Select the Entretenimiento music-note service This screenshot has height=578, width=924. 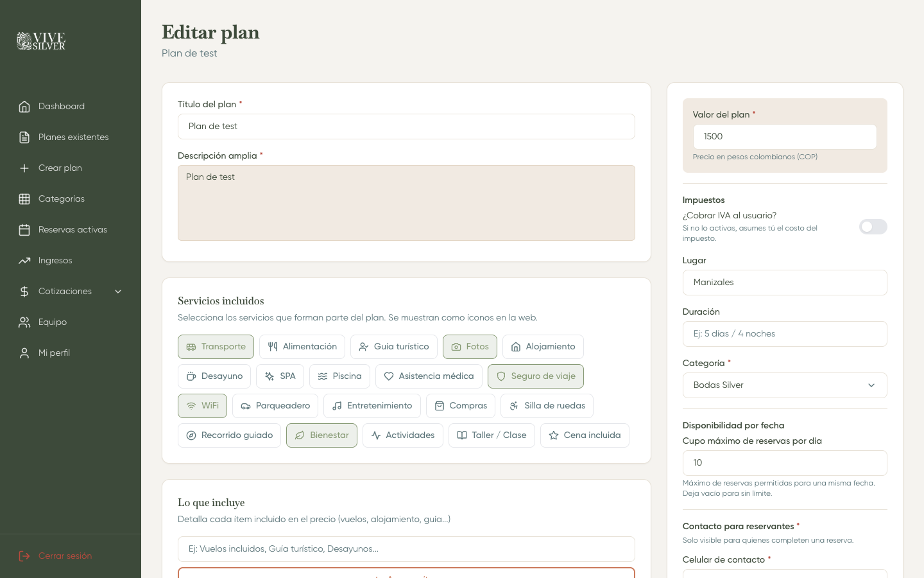pyautogui.click(x=372, y=405)
